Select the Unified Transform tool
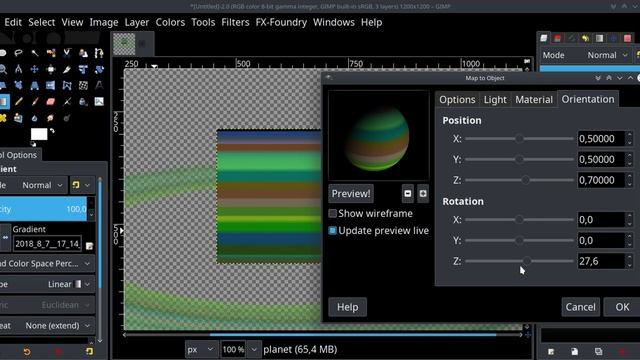 click(83, 69)
